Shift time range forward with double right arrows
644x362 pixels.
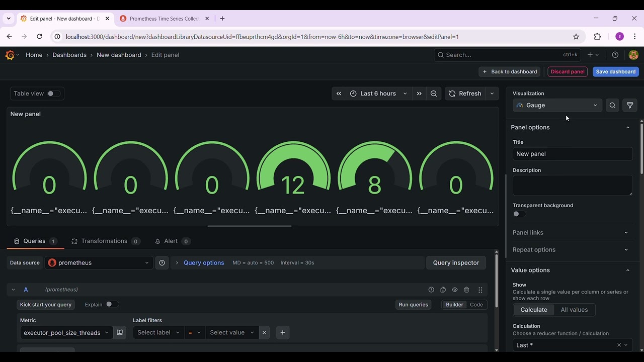419,94
